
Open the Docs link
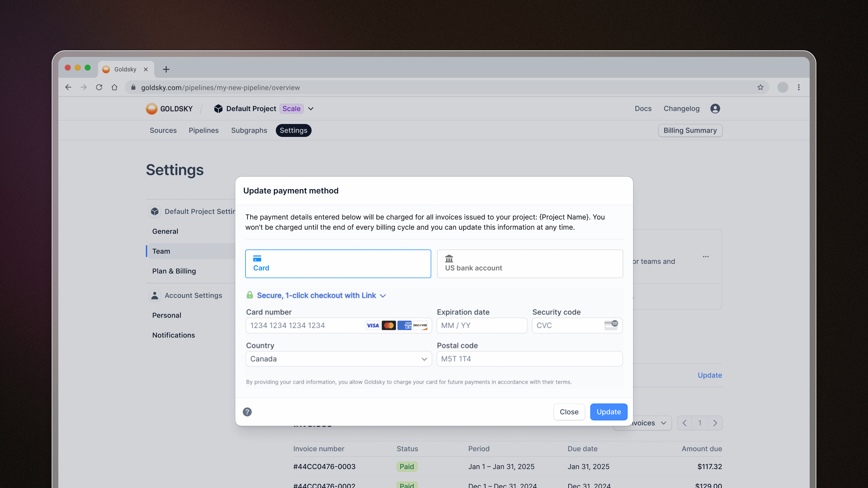(x=643, y=109)
